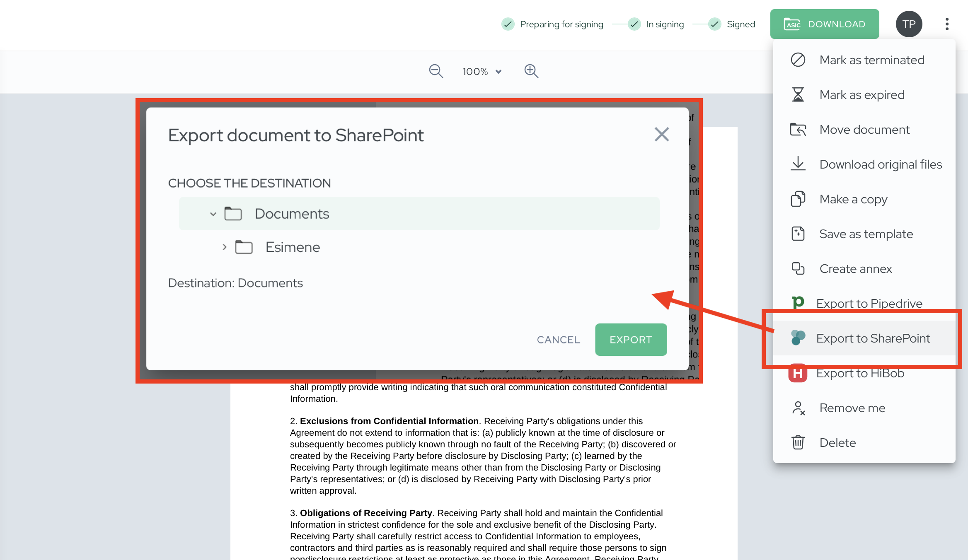The width and height of the screenshot is (968, 560).
Task: Click the Pipedrive logo icon
Action: [798, 303]
